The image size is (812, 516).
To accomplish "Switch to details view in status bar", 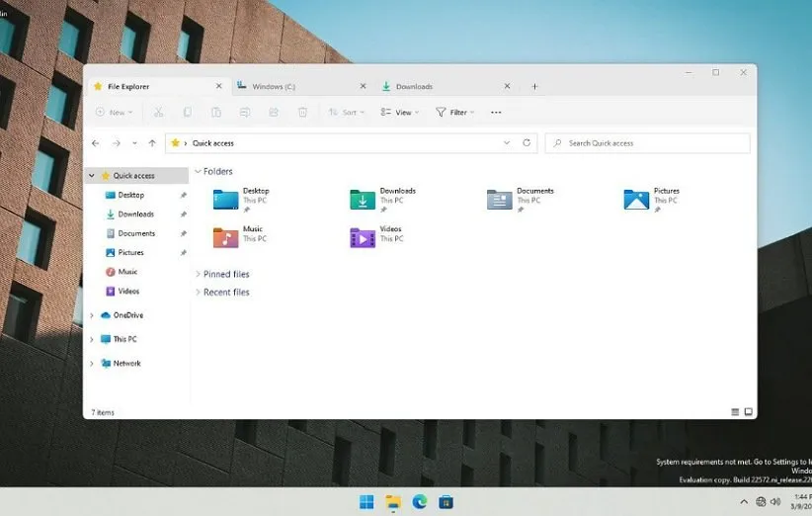I will [735, 412].
